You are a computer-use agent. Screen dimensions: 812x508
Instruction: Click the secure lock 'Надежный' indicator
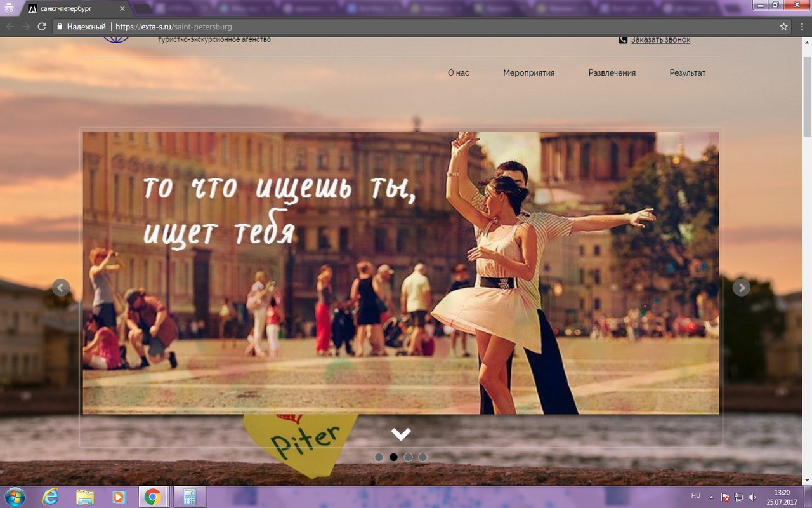coord(81,27)
